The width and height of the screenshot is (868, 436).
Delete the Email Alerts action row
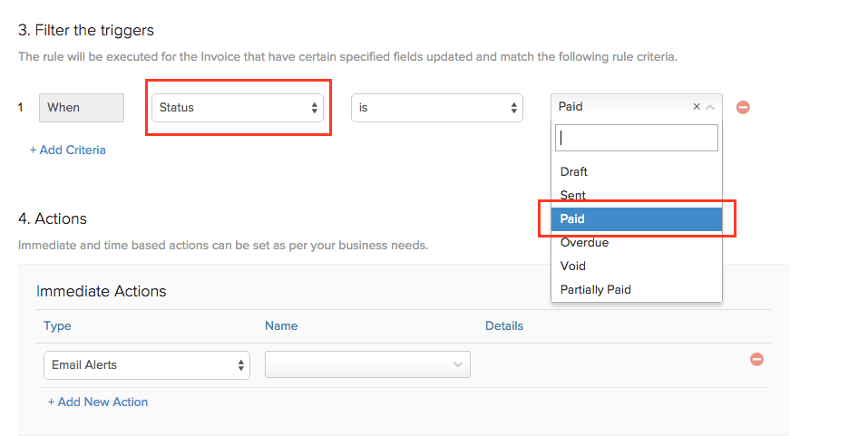[756, 360]
